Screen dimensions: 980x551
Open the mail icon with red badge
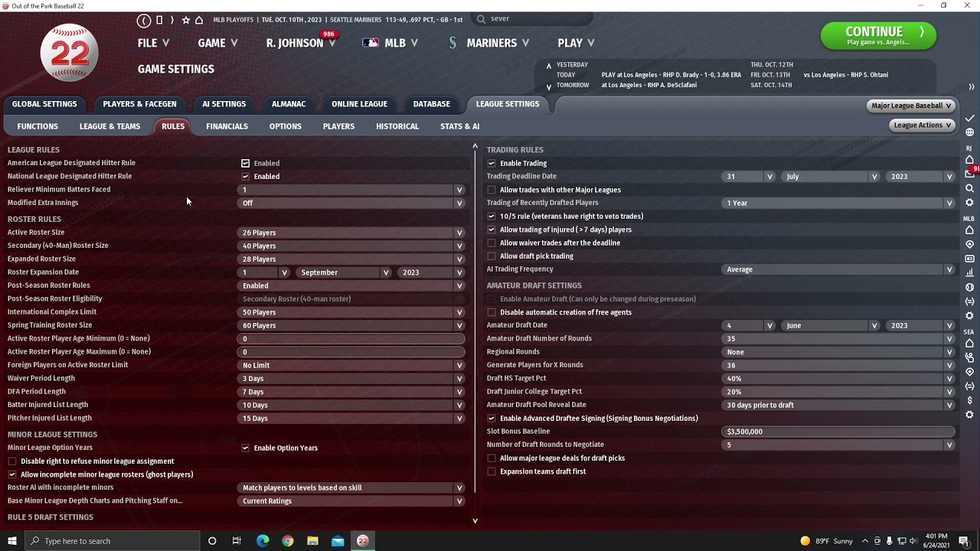coord(969,174)
